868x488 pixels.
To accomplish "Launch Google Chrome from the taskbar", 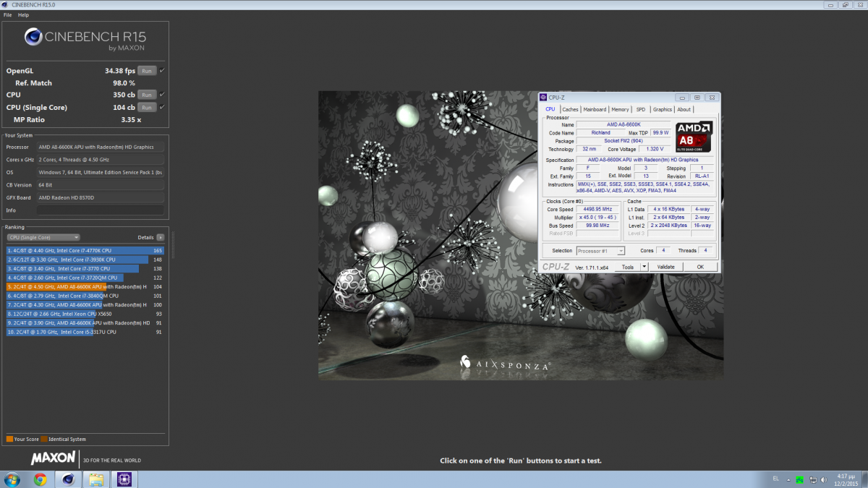I will [40, 479].
